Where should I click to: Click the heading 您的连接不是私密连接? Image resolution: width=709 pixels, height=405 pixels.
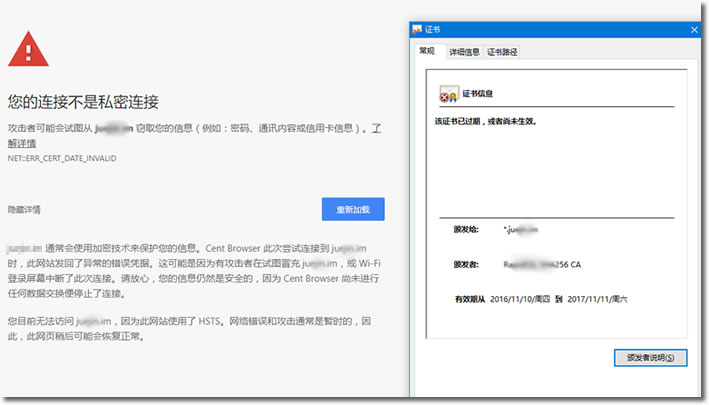pyautogui.click(x=83, y=102)
